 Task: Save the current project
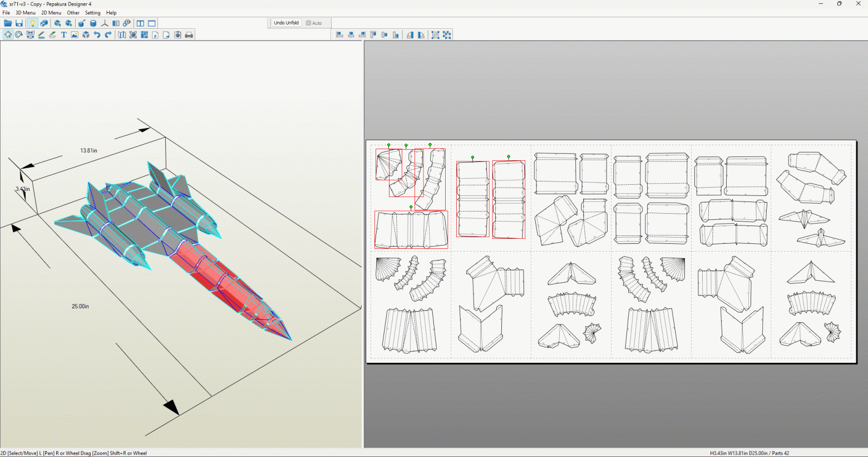19,23
